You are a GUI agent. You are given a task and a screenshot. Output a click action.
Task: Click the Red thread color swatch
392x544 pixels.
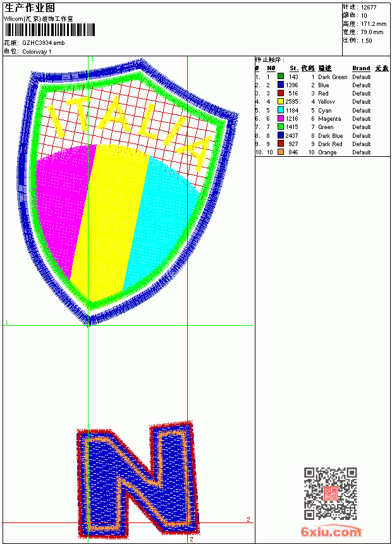pyautogui.click(x=281, y=93)
